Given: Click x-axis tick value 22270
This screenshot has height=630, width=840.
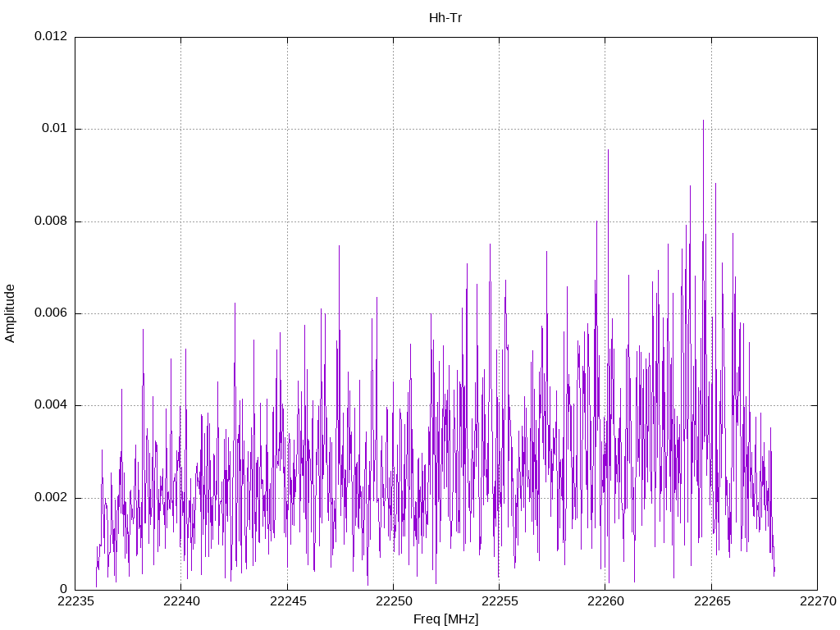Looking at the screenshot, I should tap(818, 601).
